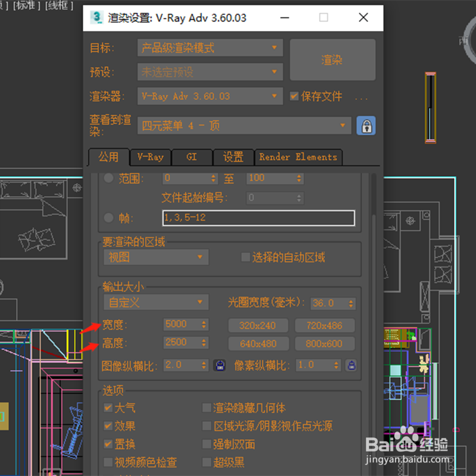Choose the 800x600 preset size button
Image resolution: width=476 pixels, height=476 pixels.
324,344
